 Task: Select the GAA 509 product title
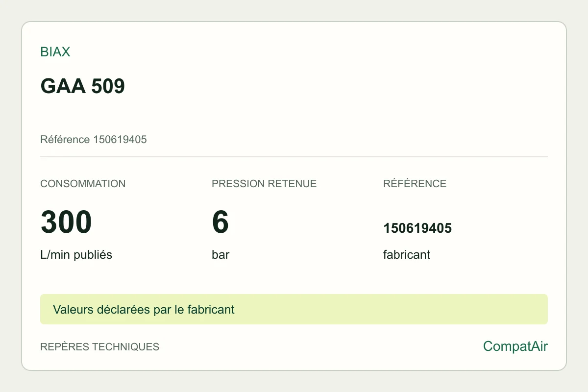[83, 86]
